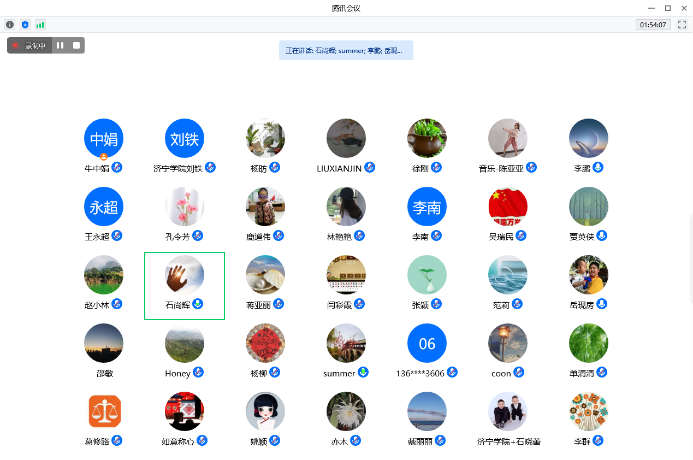Click the red recording indicator
Image resolution: width=693 pixels, height=460 pixels.
pyautogui.click(x=17, y=45)
